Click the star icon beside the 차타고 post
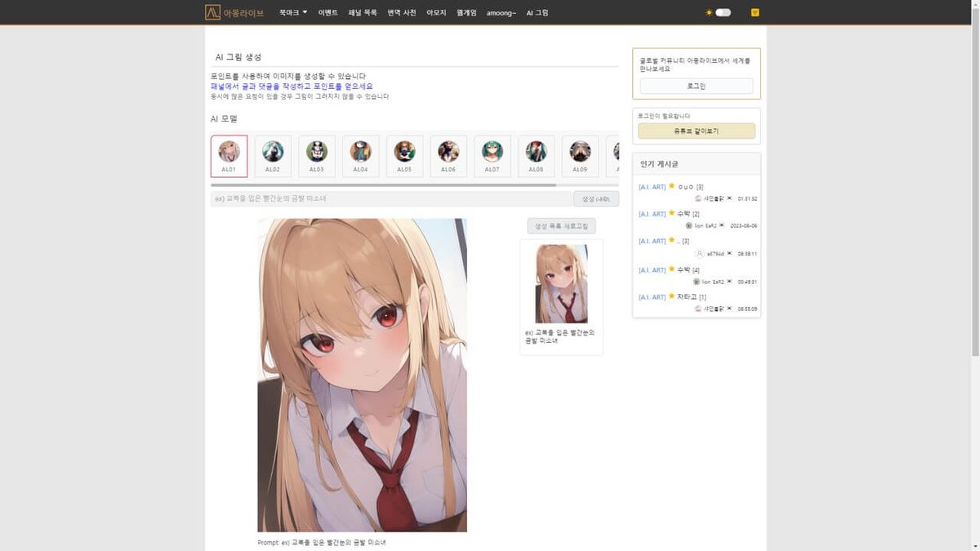The image size is (980, 551). (672, 296)
